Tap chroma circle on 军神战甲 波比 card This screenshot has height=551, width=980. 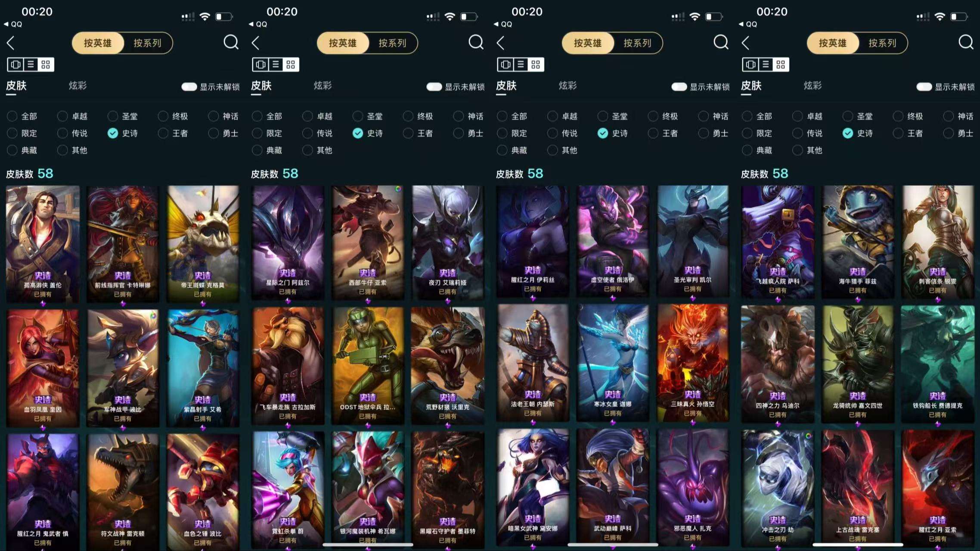153,316
